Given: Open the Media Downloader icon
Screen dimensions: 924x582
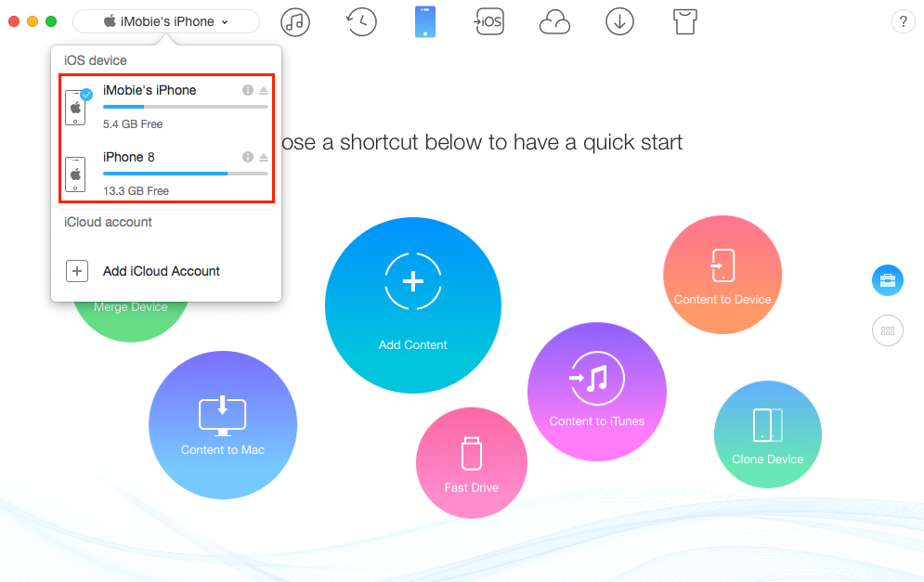Looking at the screenshot, I should pyautogui.click(x=620, y=21).
